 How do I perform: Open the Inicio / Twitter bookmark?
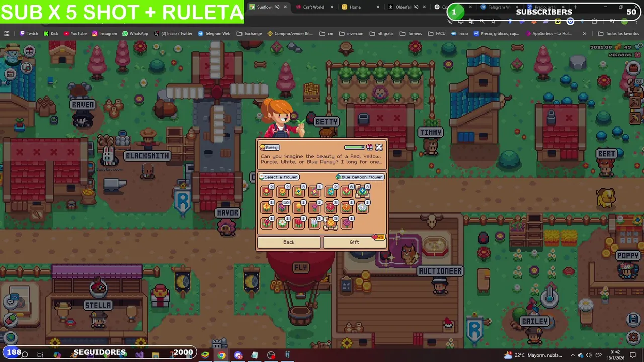pos(173,34)
